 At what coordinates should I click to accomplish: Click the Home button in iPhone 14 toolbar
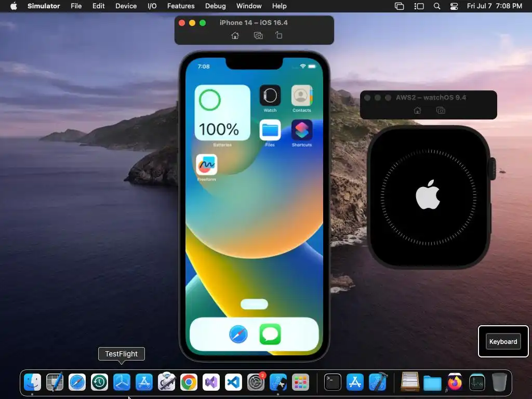tap(235, 36)
